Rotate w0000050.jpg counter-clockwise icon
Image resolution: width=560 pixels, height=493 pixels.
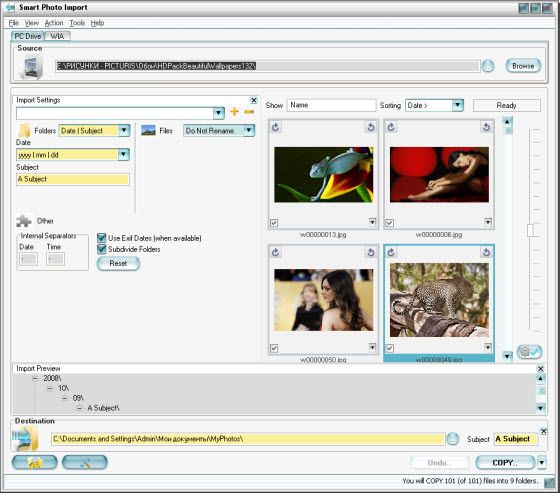coord(371,252)
